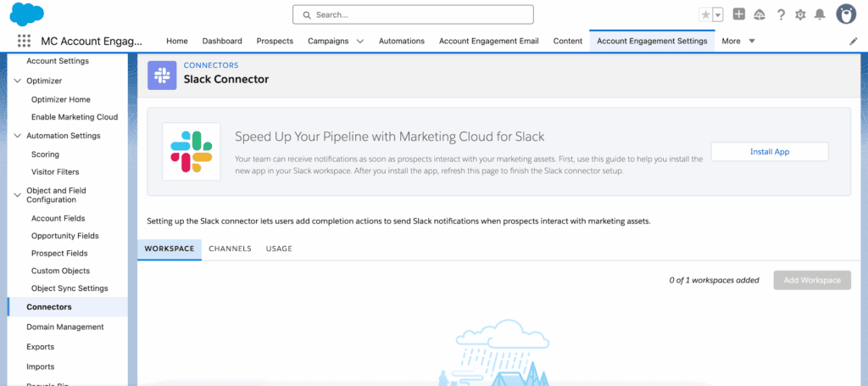The height and width of the screenshot is (386, 868).
Task: Click the "Speed Up Your Pipeline" heading
Action: (390, 137)
